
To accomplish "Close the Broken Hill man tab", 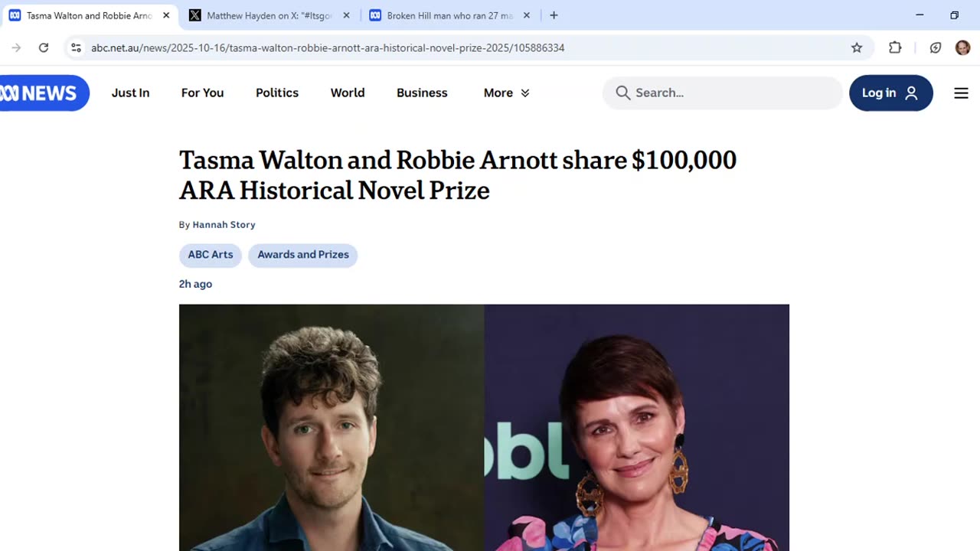I will [526, 15].
